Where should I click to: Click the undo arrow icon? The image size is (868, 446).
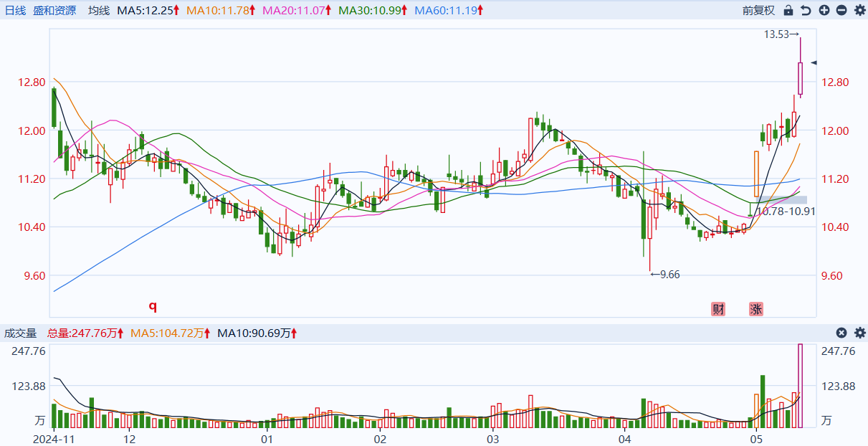[x=806, y=11]
